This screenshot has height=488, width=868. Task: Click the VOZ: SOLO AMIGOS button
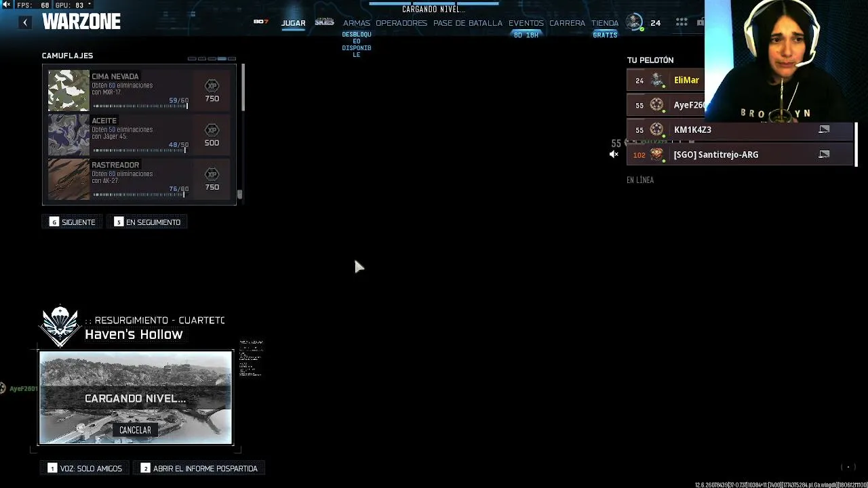(85, 468)
